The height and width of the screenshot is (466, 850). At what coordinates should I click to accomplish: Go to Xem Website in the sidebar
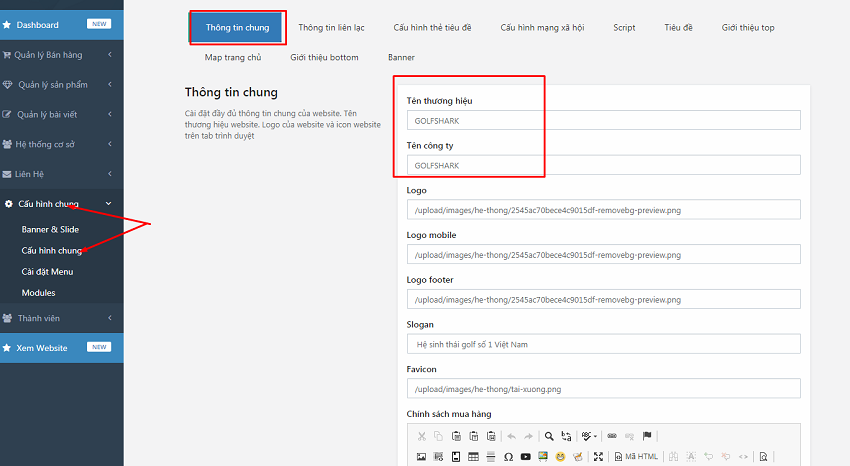(42, 347)
